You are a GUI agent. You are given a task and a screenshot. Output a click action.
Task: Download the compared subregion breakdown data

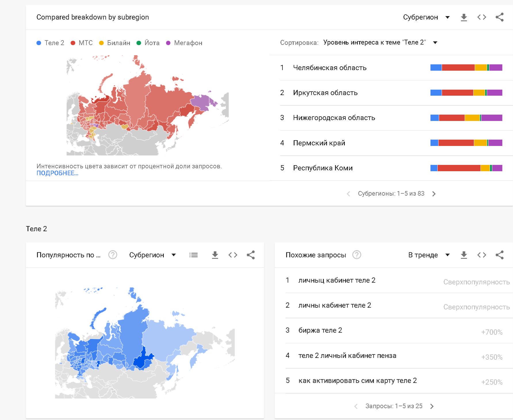pyautogui.click(x=464, y=17)
